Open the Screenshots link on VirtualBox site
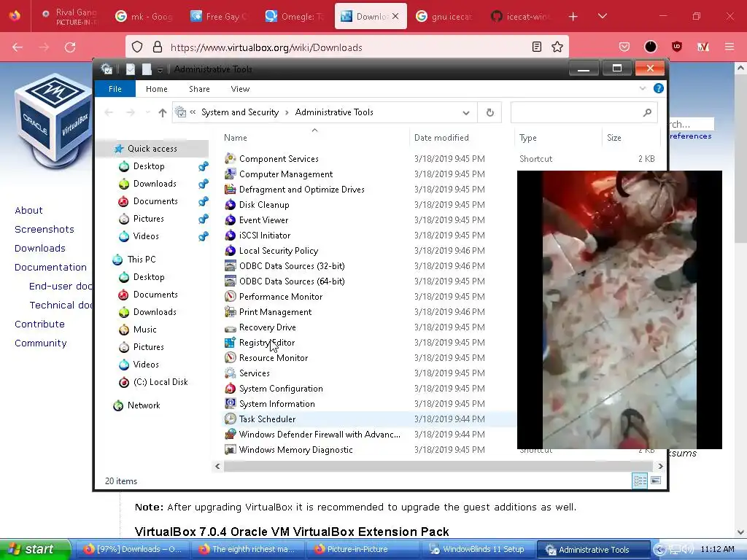 point(44,230)
